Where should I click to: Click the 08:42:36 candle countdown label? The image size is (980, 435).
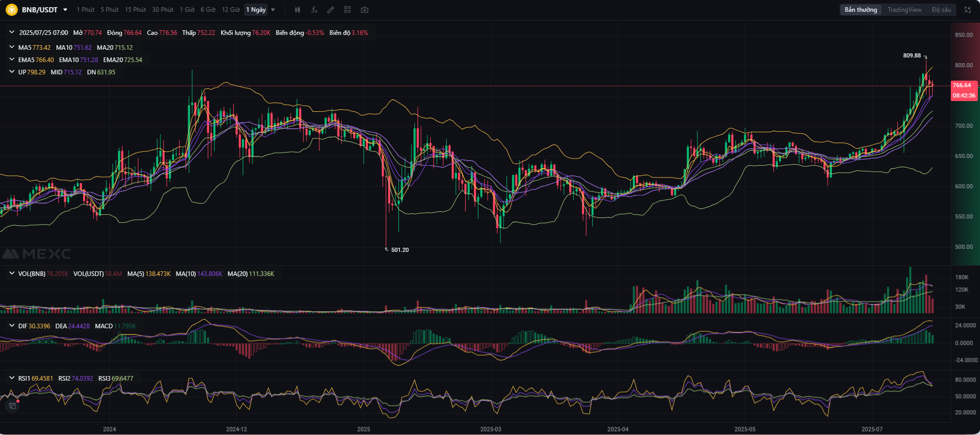click(964, 95)
